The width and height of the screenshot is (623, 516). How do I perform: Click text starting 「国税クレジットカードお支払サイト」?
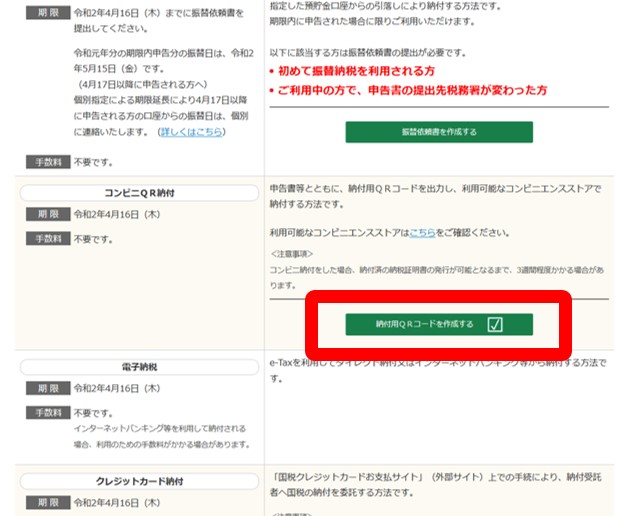(438, 485)
